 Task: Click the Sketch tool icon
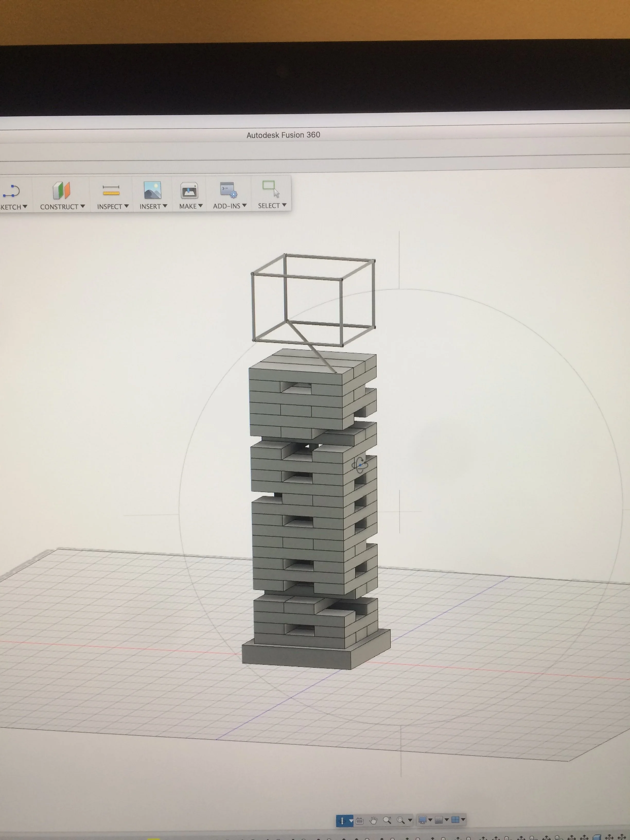[11, 191]
